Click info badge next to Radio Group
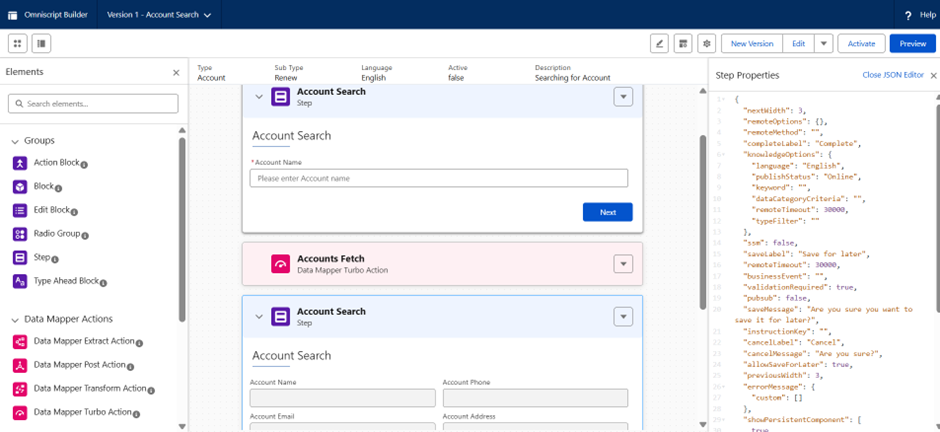Screen dimensions: 940x432 click(85, 235)
